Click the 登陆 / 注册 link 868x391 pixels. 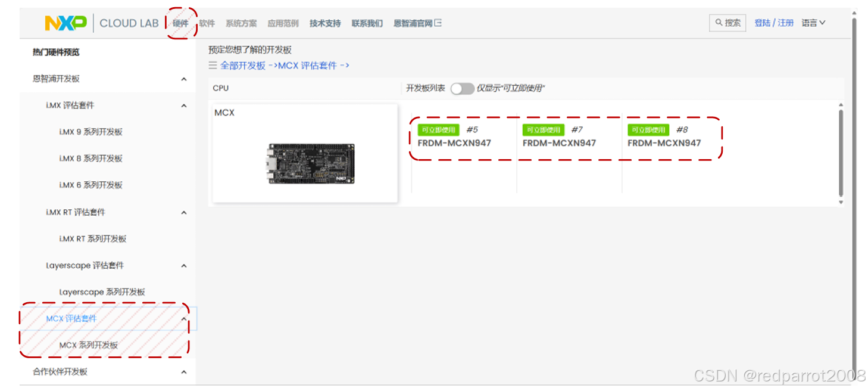pyautogui.click(x=773, y=23)
